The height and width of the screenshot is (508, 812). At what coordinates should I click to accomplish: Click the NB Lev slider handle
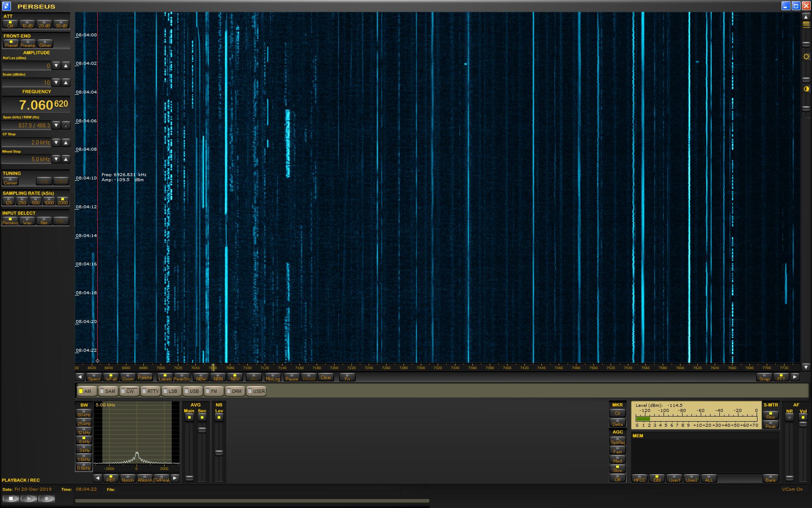(219, 453)
